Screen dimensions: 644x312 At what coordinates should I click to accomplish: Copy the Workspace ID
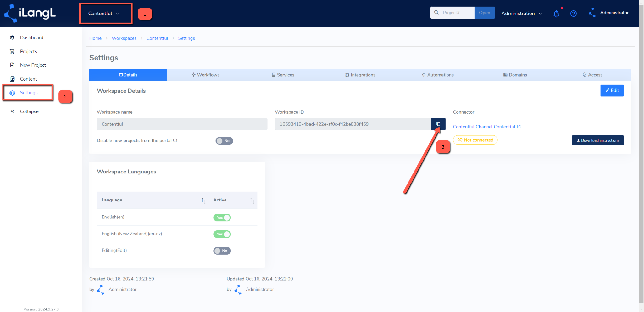pos(438,124)
